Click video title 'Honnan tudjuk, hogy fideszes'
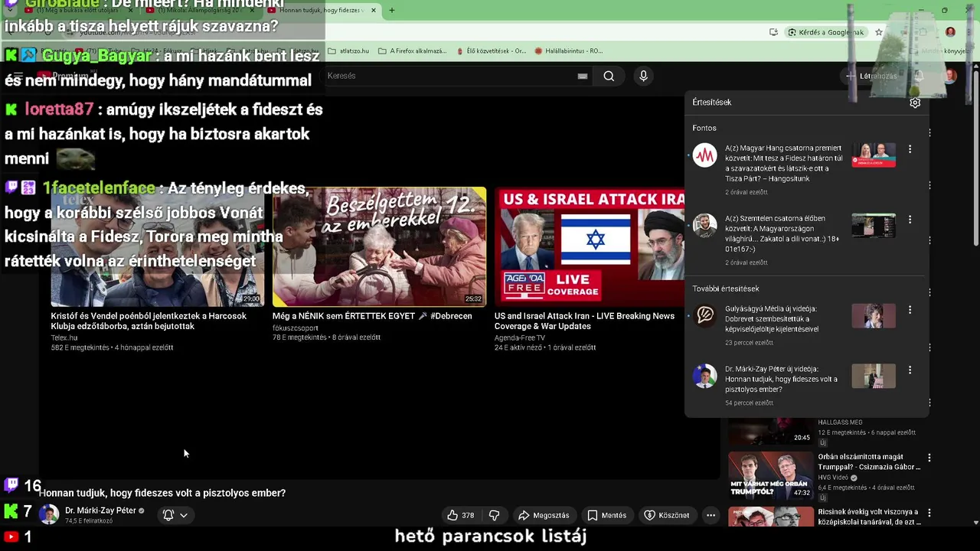 click(162, 494)
